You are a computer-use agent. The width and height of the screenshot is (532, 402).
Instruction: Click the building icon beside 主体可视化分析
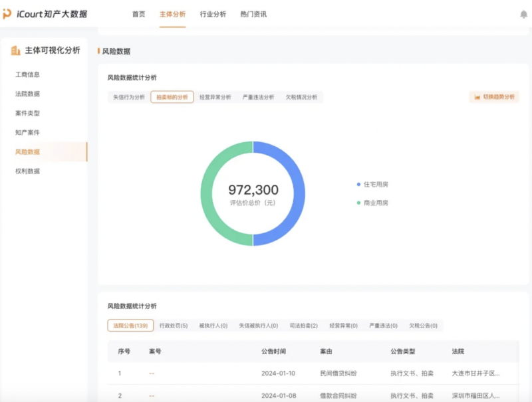15,50
